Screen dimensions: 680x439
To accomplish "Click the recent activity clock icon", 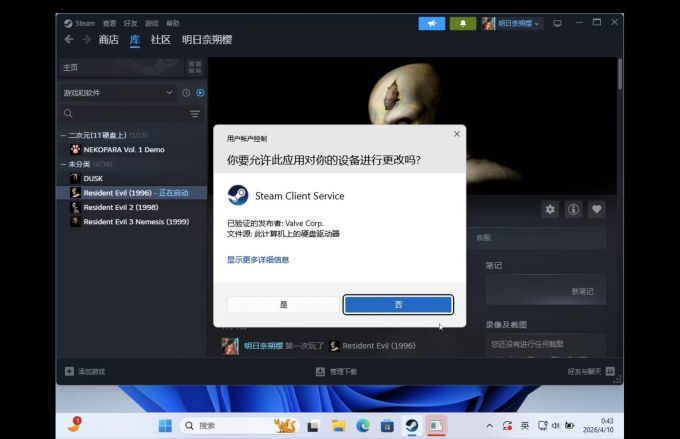I will point(186,93).
